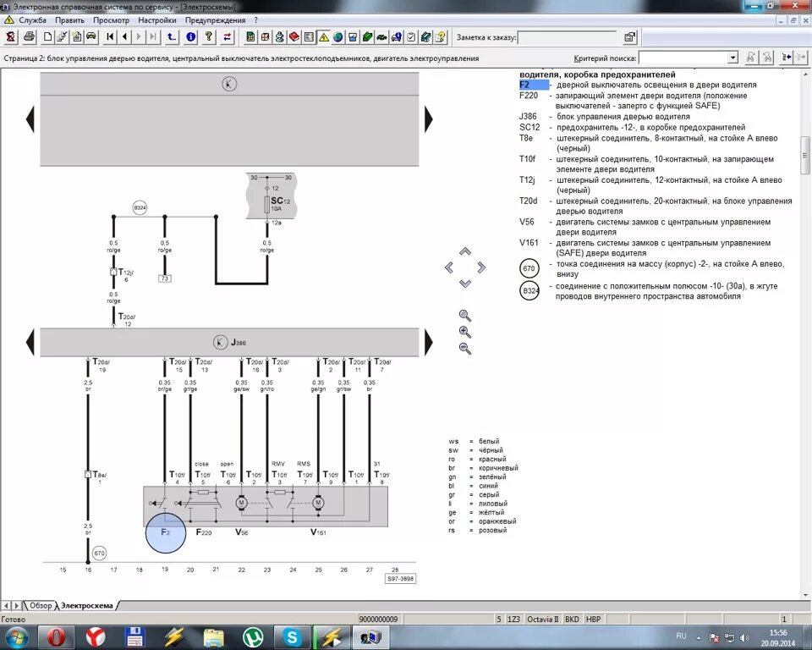Click the blue 't..' toolbar icon
The height and width of the screenshot is (650, 812).
[172, 36]
